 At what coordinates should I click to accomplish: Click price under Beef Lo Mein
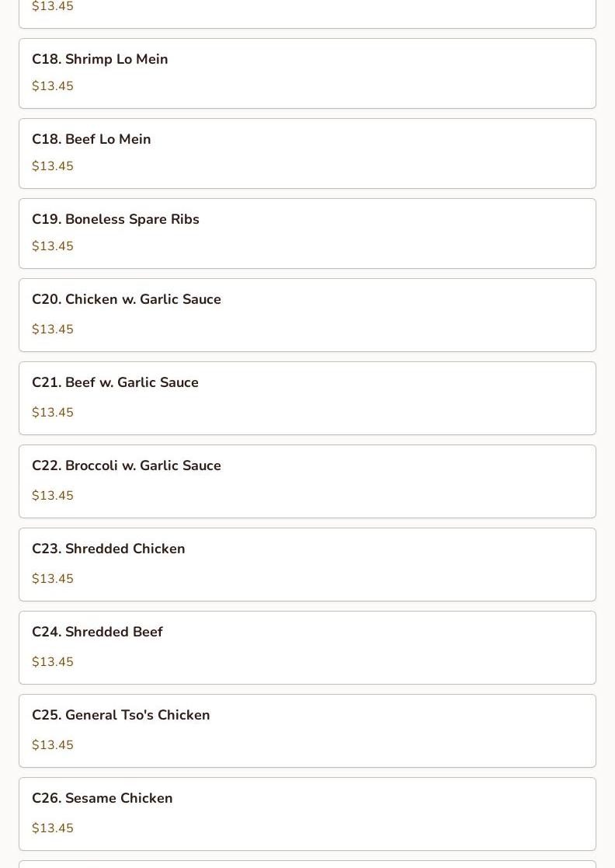pyautogui.click(x=53, y=166)
